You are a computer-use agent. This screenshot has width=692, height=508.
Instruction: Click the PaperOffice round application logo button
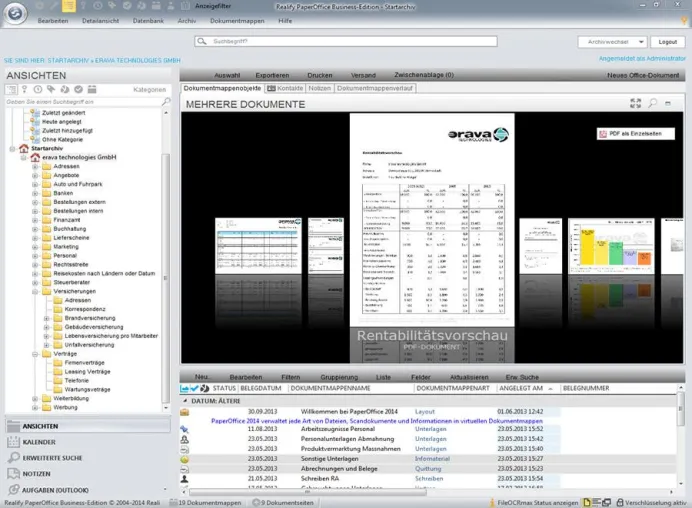point(15,13)
